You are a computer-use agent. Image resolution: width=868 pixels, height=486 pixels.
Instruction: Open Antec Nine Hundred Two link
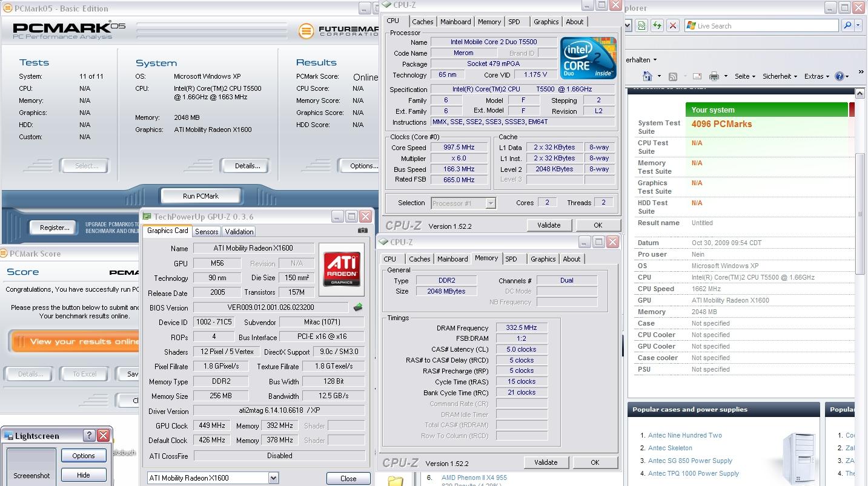click(685, 435)
